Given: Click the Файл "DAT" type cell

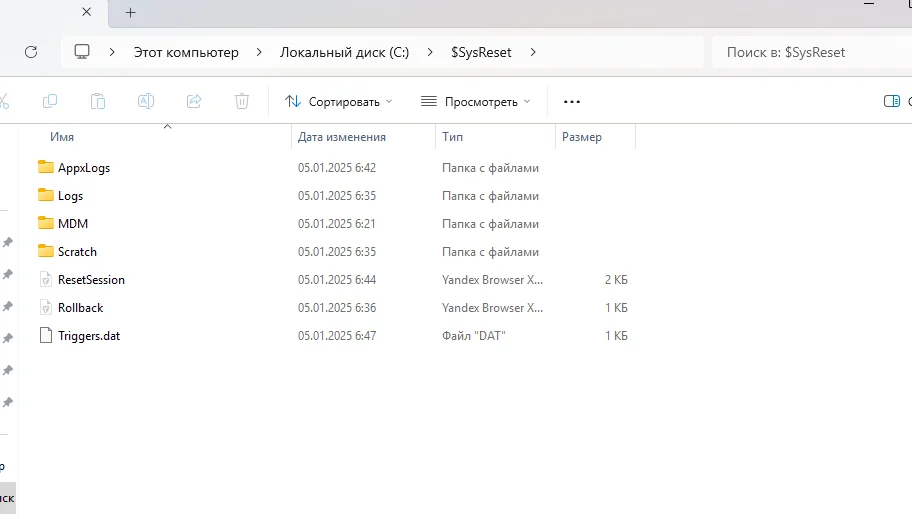Looking at the screenshot, I should coord(473,335).
